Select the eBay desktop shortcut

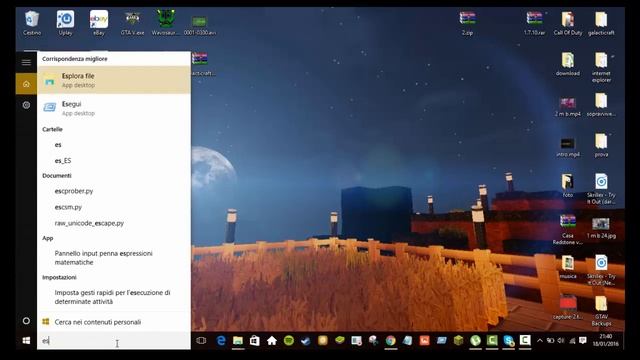[x=99, y=23]
